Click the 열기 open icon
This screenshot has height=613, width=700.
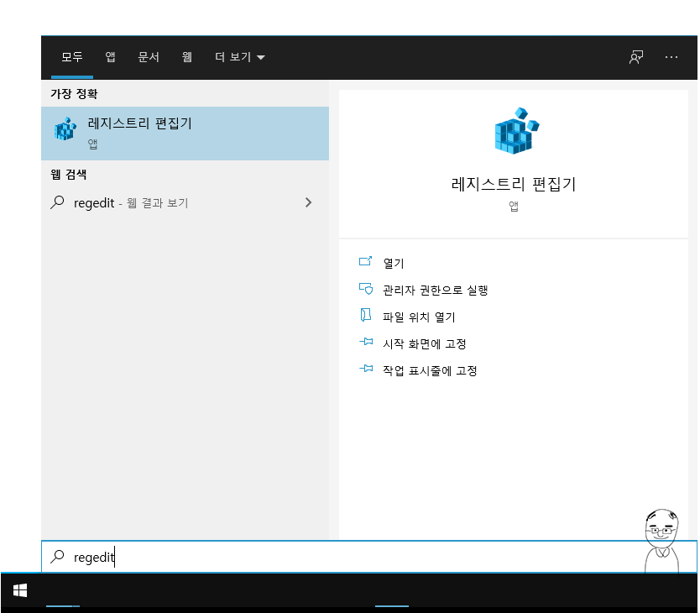(365, 261)
